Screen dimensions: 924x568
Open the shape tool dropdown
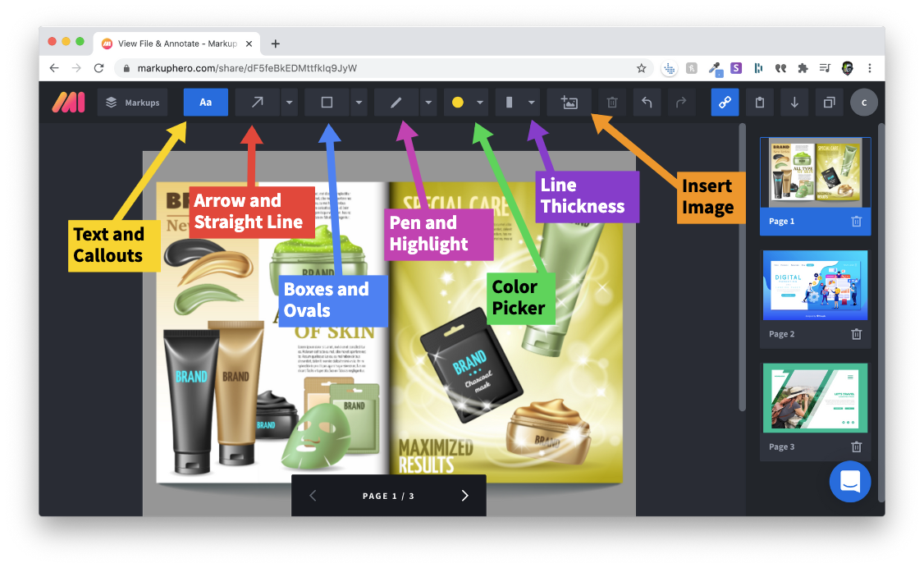coord(359,102)
